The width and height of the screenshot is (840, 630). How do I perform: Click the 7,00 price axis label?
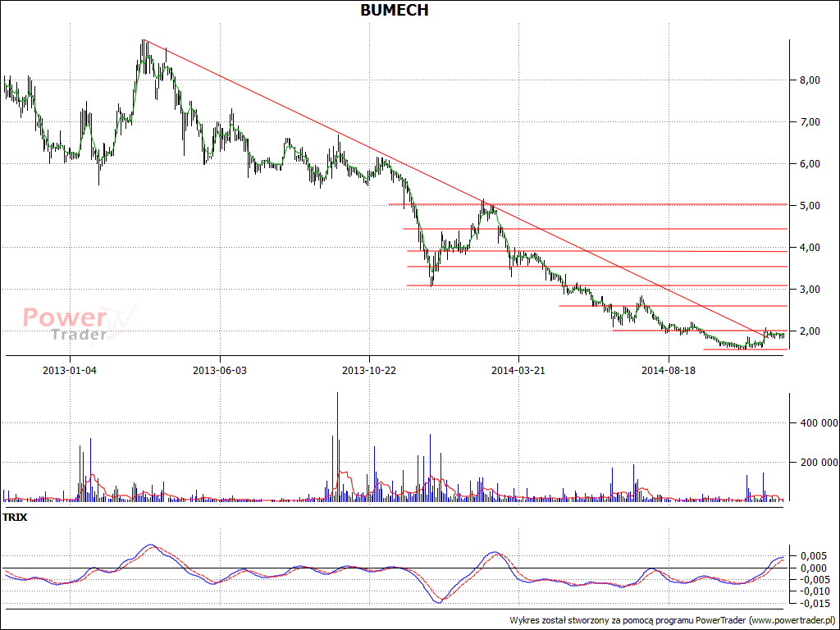(810, 122)
